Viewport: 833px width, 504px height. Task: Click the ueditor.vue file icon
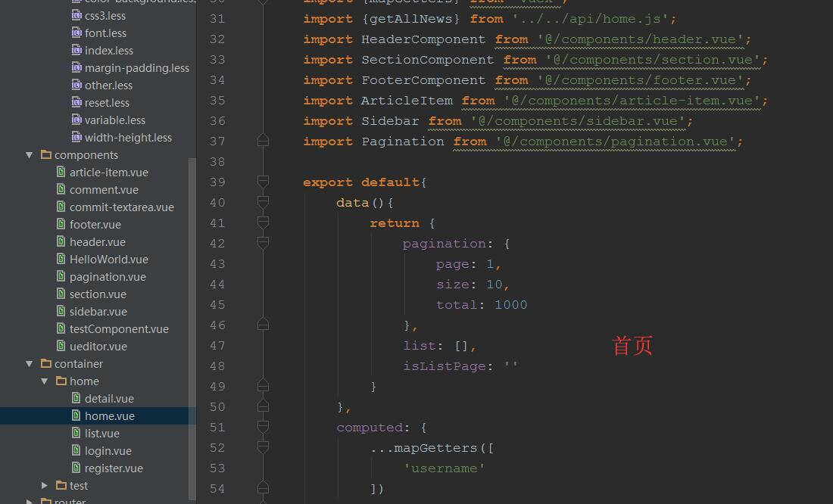coord(61,346)
